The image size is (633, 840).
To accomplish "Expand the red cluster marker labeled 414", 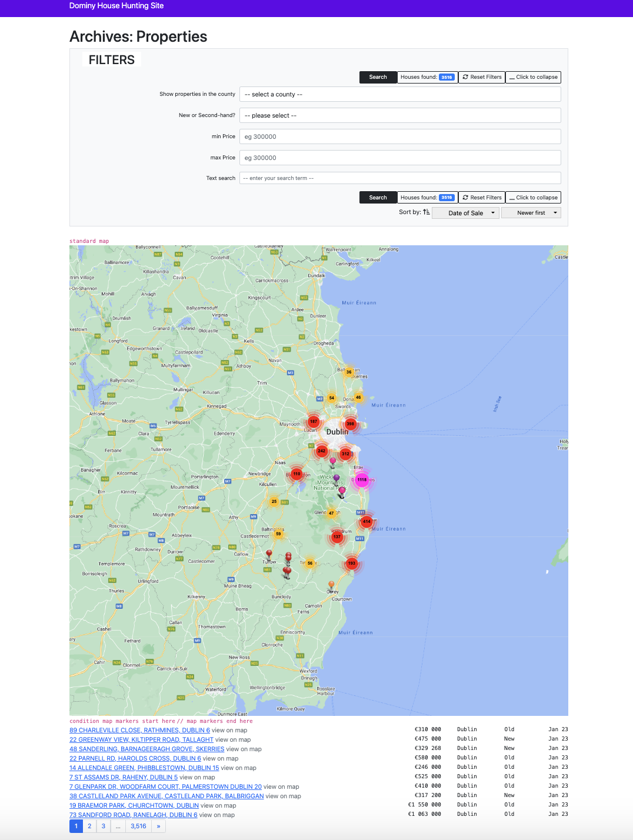I will tap(367, 521).
